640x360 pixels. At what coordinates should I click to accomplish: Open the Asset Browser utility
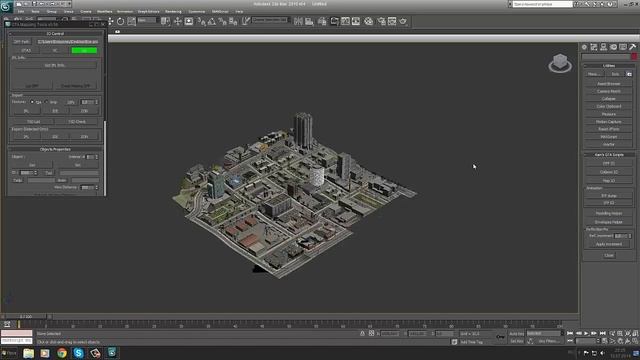[x=609, y=84]
